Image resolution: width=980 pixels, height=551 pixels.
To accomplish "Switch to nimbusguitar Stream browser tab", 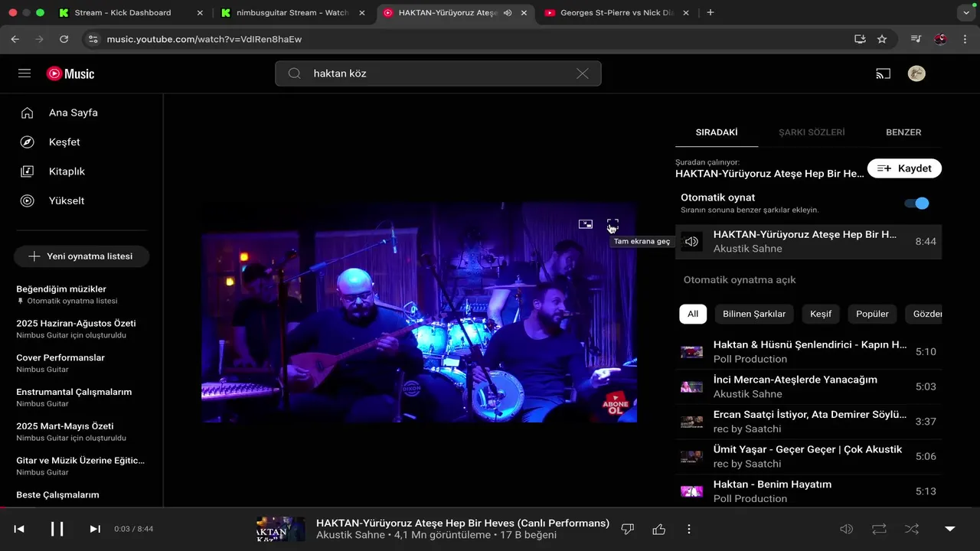I will pyautogui.click(x=293, y=13).
